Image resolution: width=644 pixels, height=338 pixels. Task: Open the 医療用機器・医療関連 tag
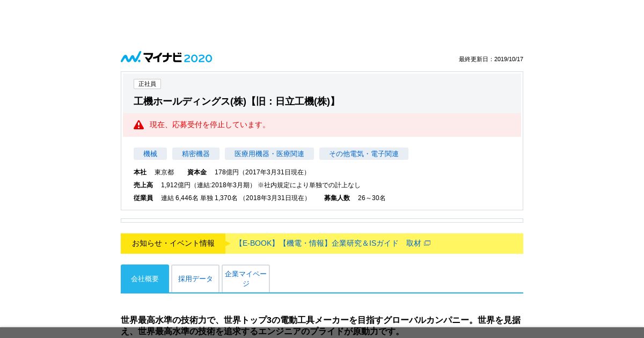(x=269, y=154)
